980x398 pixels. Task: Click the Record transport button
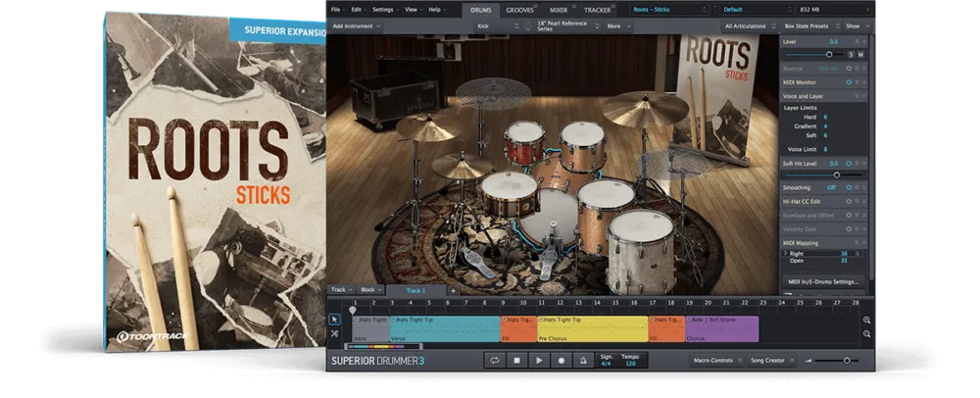point(562,361)
